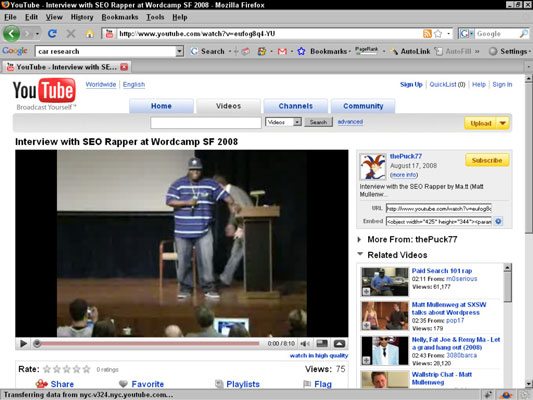Open the History menu
This screenshot has width=533, height=400.
point(82,17)
